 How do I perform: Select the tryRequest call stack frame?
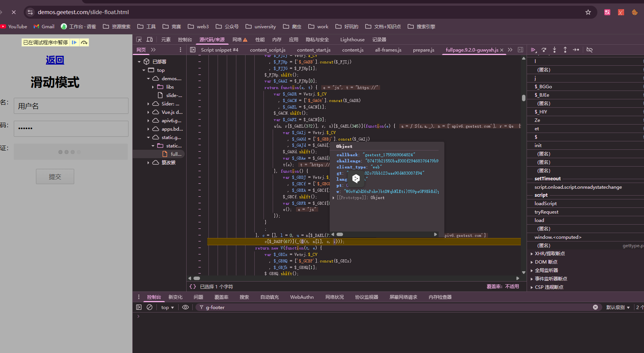pos(546,212)
